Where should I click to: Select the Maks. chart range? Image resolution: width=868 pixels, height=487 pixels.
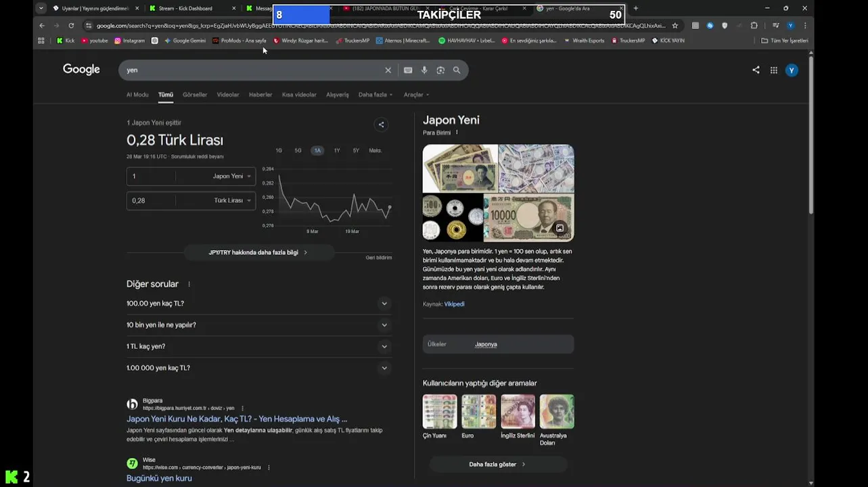[375, 150]
